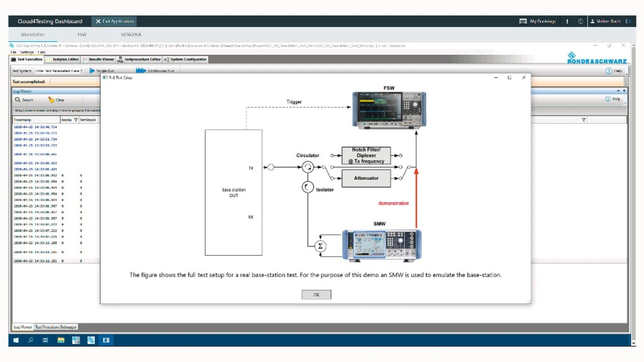
Task: Clear the Log Viewer entries
Action: tap(56, 100)
